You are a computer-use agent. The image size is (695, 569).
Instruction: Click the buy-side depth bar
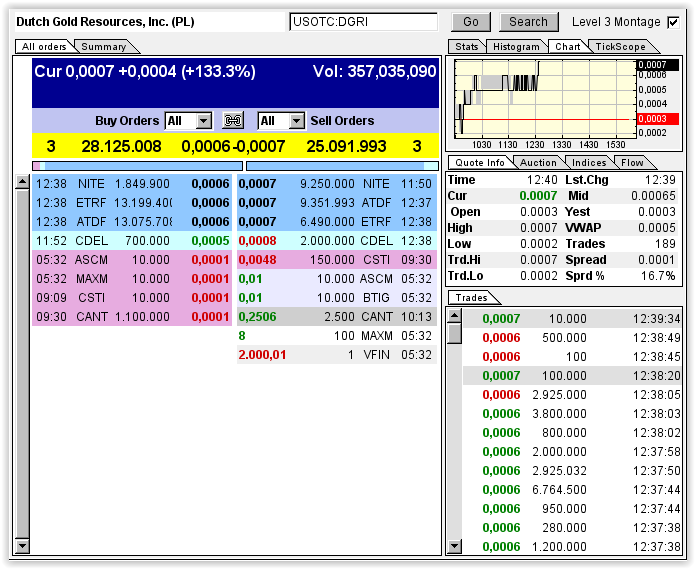(x=137, y=166)
